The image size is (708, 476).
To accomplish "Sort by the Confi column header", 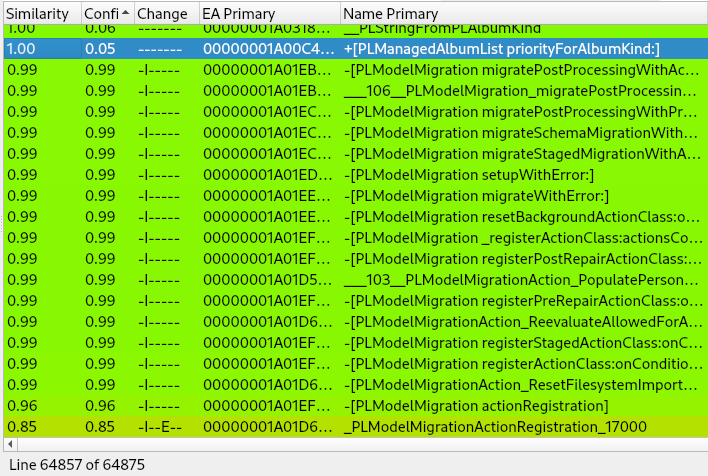I will click(x=107, y=14).
